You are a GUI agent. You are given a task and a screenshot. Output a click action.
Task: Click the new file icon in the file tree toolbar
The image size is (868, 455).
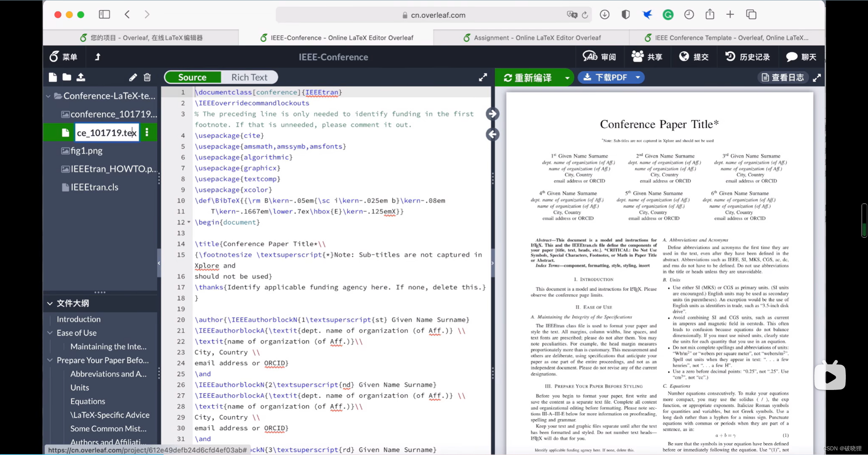point(52,77)
